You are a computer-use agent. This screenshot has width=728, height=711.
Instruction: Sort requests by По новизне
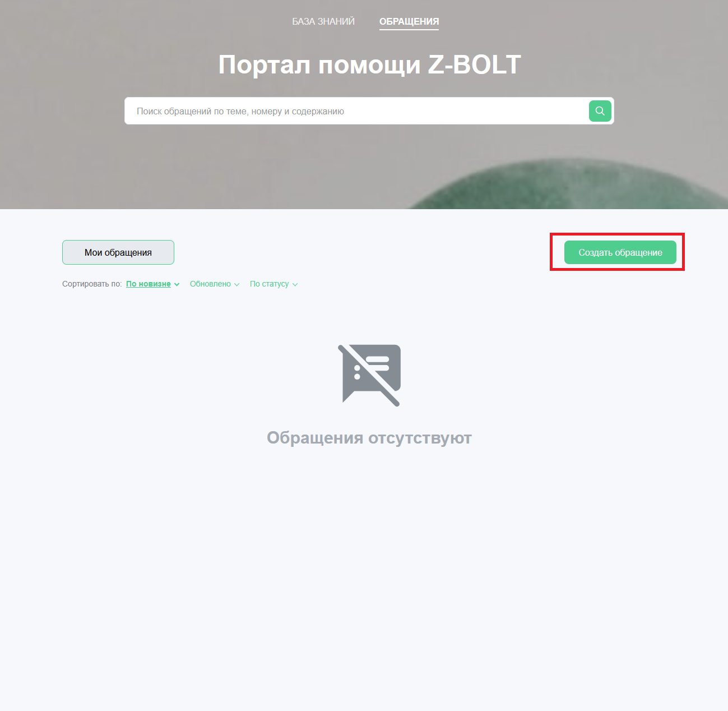(x=149, y=284)
